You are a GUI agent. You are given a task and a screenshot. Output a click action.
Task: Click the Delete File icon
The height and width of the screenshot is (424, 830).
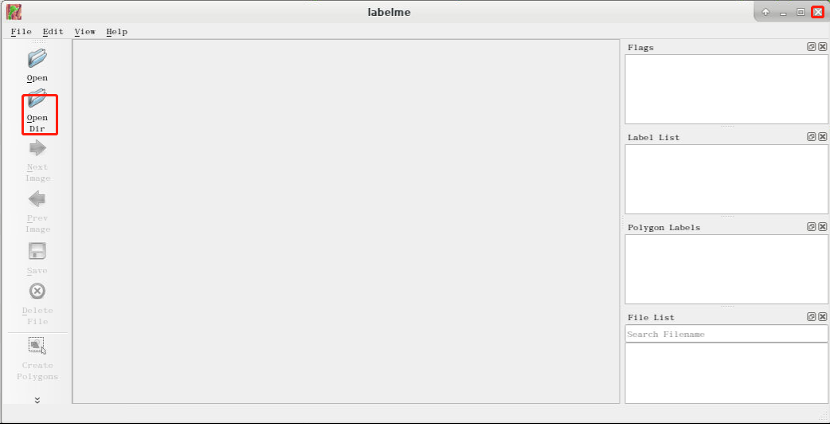(x=37, y=291)
